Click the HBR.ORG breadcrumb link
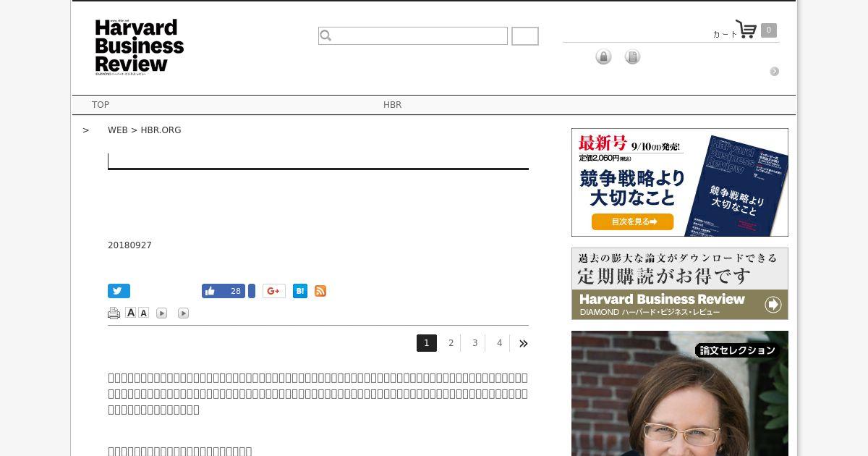 (161, 130)
